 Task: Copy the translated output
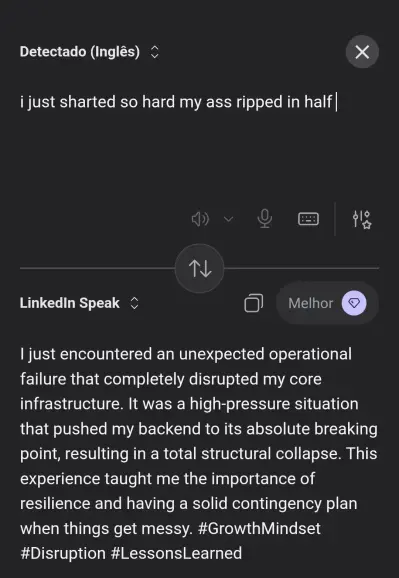254,303
